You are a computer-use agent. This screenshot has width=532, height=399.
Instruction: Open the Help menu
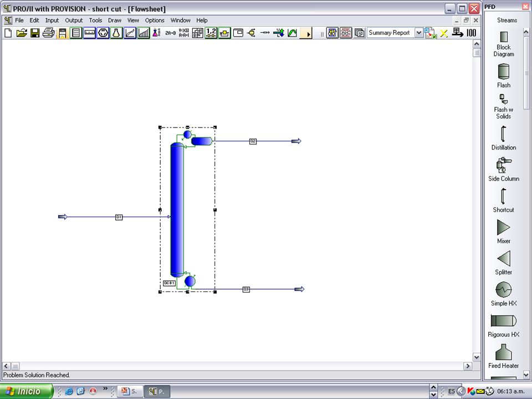click(x=202, y=21)
